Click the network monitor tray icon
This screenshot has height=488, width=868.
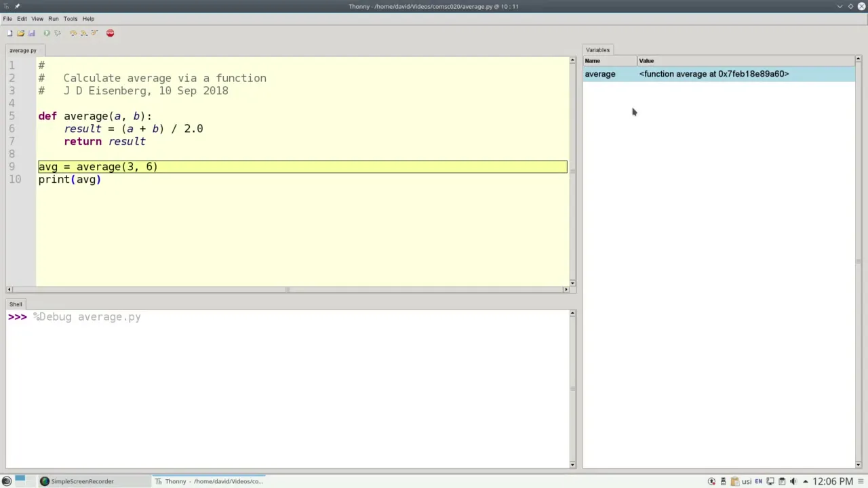click(770, 481)
